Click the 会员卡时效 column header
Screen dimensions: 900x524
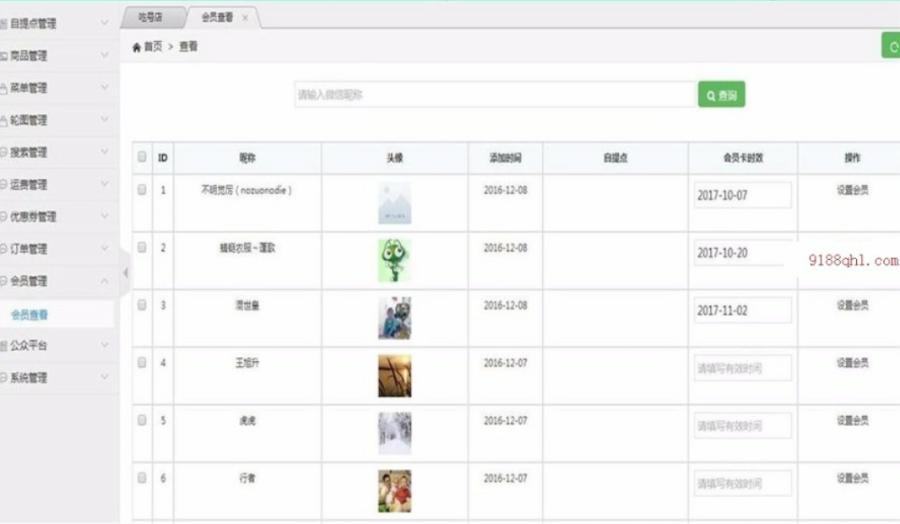(743, 158)
